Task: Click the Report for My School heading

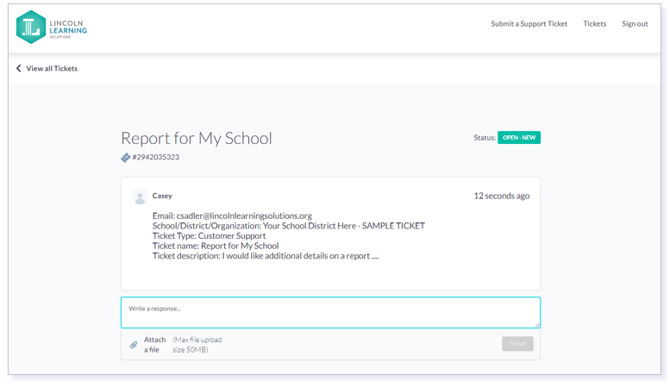Action: 197,138
